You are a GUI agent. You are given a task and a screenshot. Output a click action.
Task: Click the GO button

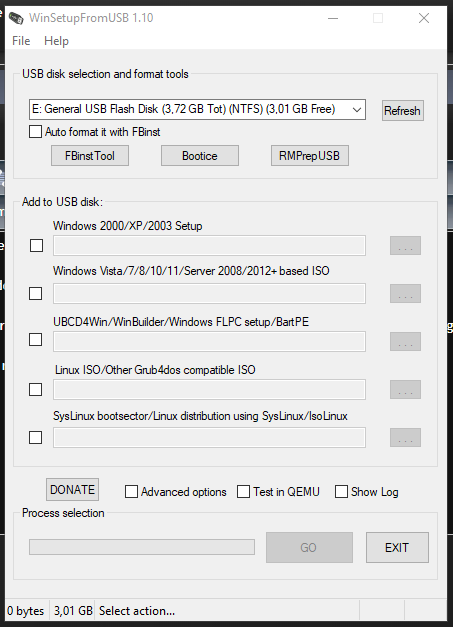[x=309, y=547]
